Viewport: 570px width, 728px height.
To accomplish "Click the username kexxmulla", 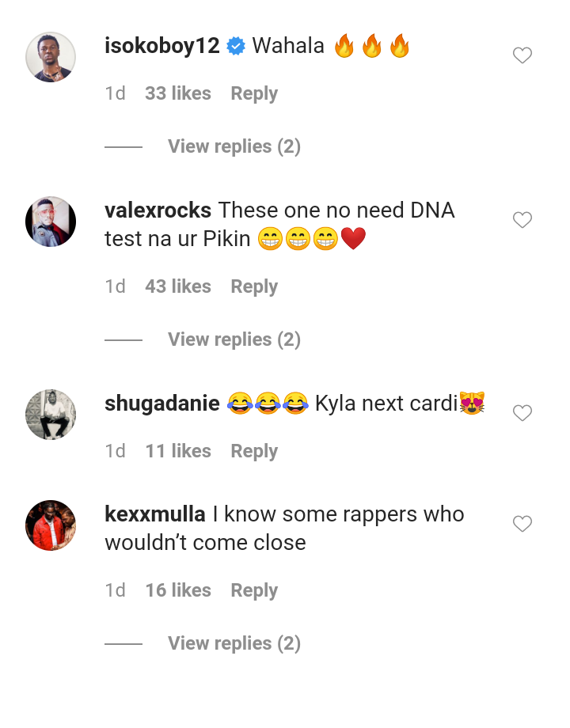I will pyautogui.click(x=154, y=514).
